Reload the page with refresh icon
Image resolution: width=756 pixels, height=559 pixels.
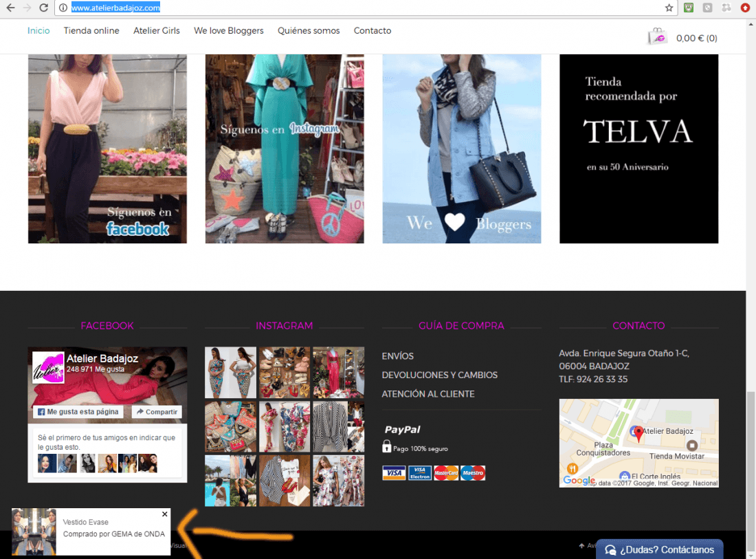pyautogui.click(x=43, y=8)
